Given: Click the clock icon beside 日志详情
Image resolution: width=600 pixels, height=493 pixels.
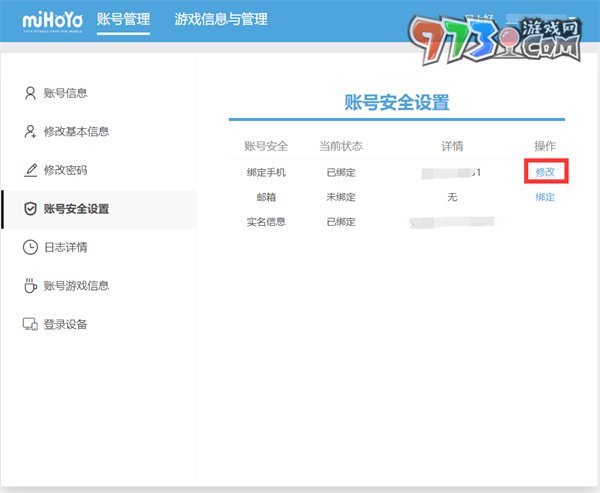Looking at the screenshot, I should [x=30, y=247].
